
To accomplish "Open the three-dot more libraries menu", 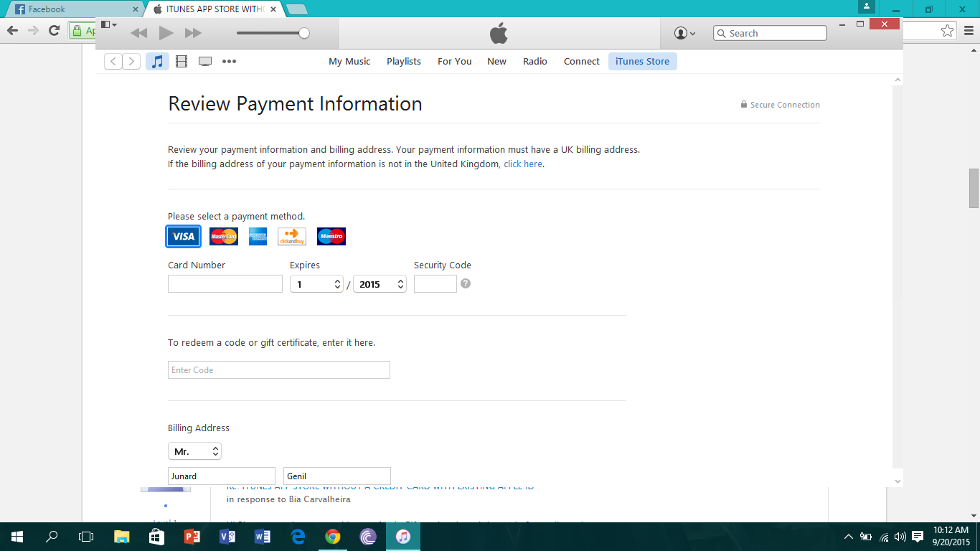I will point(229,62).
